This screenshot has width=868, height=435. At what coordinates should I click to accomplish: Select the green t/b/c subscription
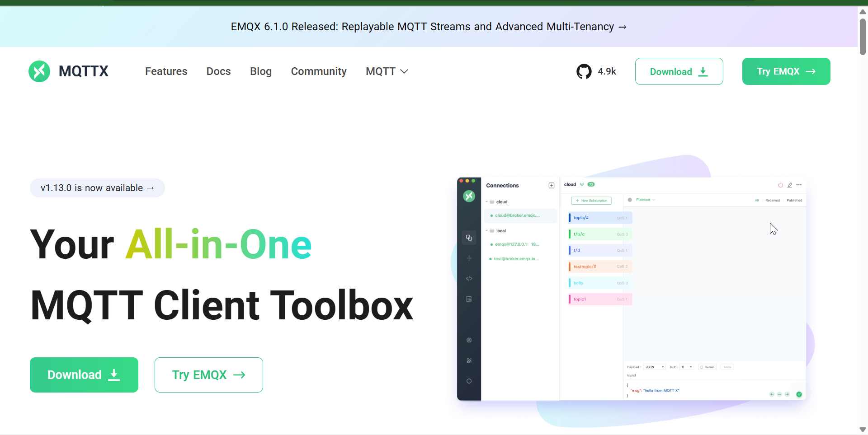(x=599, y=234)
